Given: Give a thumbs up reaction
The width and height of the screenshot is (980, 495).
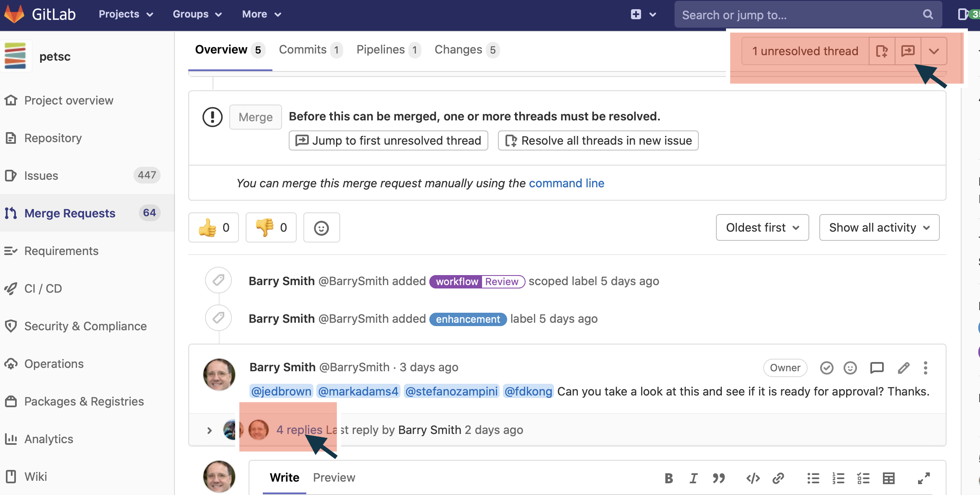Looking at the screenshot, I should tap(213, 227).
